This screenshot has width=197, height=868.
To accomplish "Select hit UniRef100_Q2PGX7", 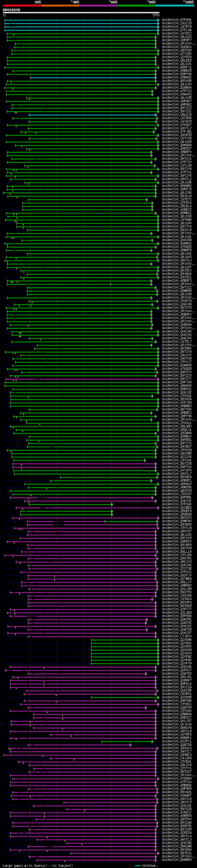I will [177, 670].
